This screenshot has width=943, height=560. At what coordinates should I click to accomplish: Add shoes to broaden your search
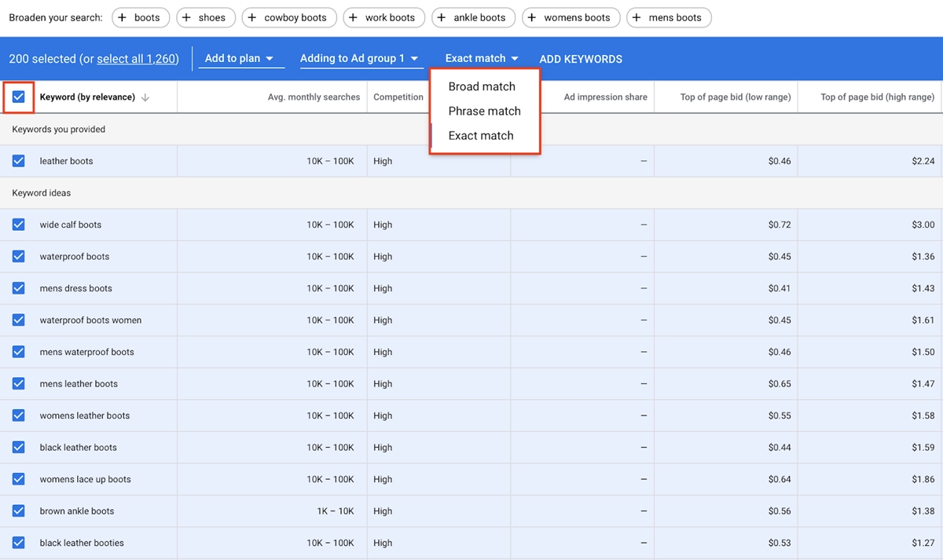point(205,17)
